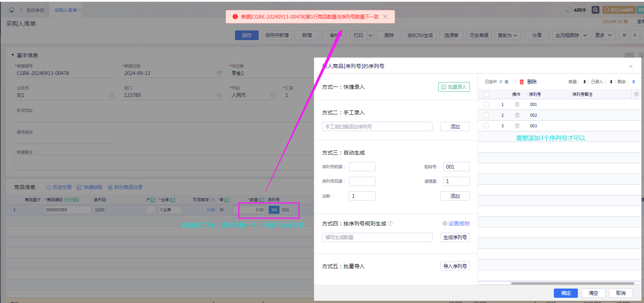Click the SN serial number icon in product row
The image size is (644, 303).
point(274,210)
